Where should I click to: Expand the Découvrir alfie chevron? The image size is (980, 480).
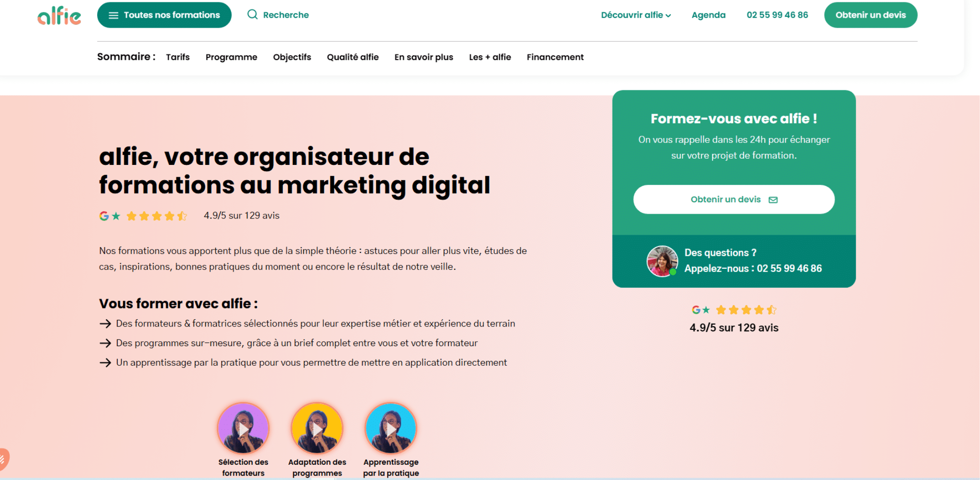(x=668, y=16)
